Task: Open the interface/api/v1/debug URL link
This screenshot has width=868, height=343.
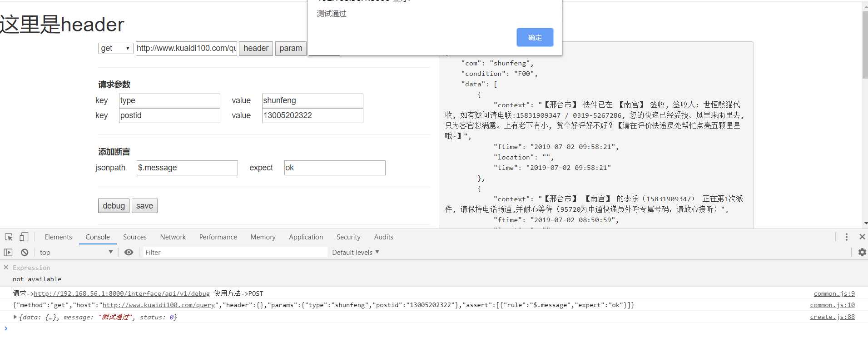Action: (122, 293)
